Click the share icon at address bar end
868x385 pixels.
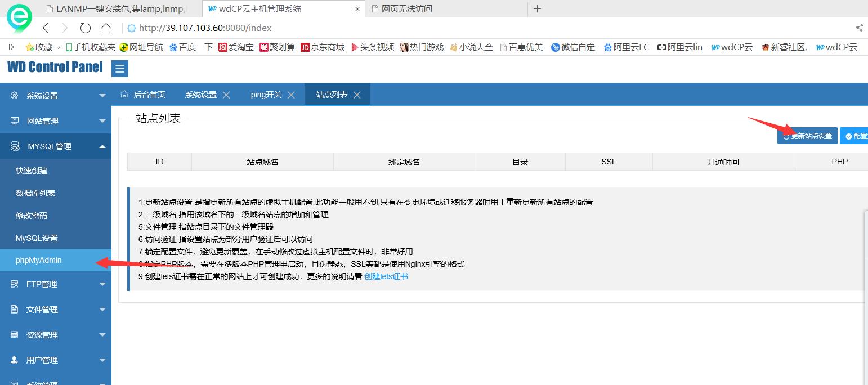point(859,28)
